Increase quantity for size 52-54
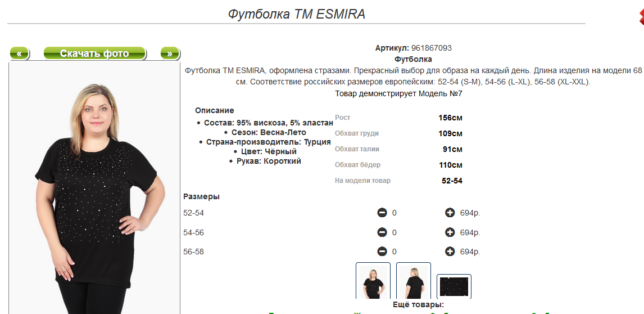 click(450, 213)
